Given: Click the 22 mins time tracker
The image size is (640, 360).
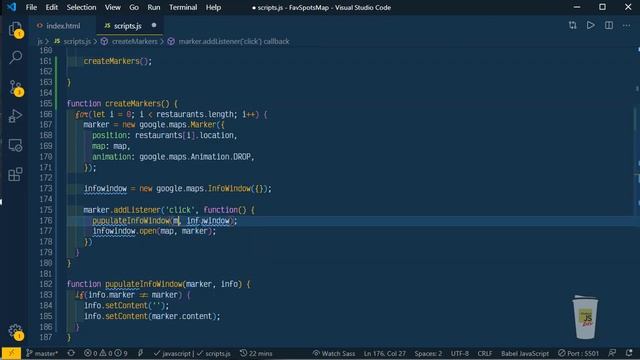Looking at the screenshot, I should coord(256,353).
